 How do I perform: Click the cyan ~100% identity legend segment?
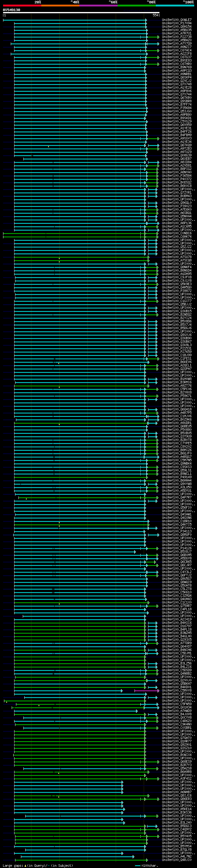[175, 6]
